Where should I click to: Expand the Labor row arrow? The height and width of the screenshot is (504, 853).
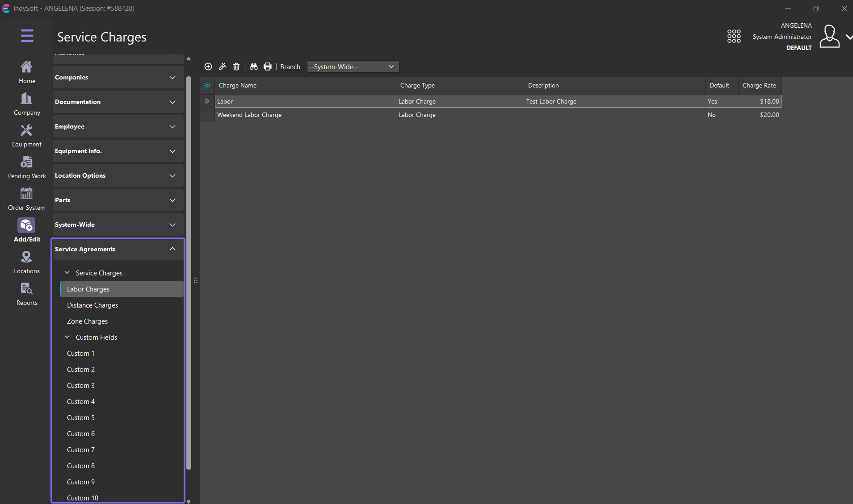point(207,101)
